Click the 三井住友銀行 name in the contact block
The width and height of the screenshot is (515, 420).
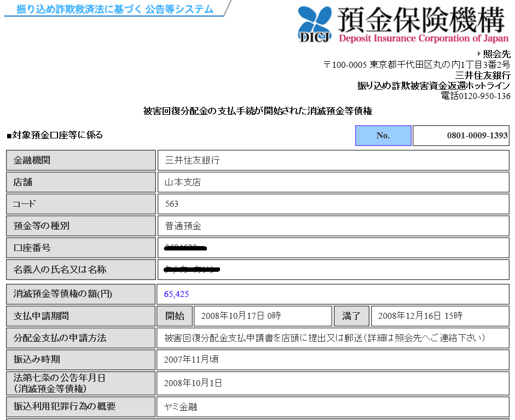pos(483,75)
